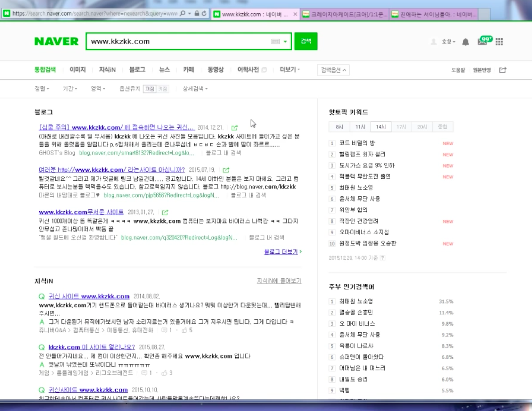Switch to the 이미지 tab
The height and width of the screenshot is (411, 532).
[78, 70]
